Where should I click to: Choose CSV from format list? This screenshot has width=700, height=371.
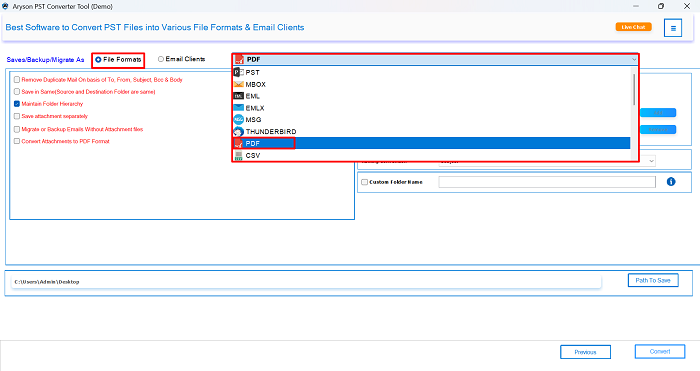(x=431, y=155)
